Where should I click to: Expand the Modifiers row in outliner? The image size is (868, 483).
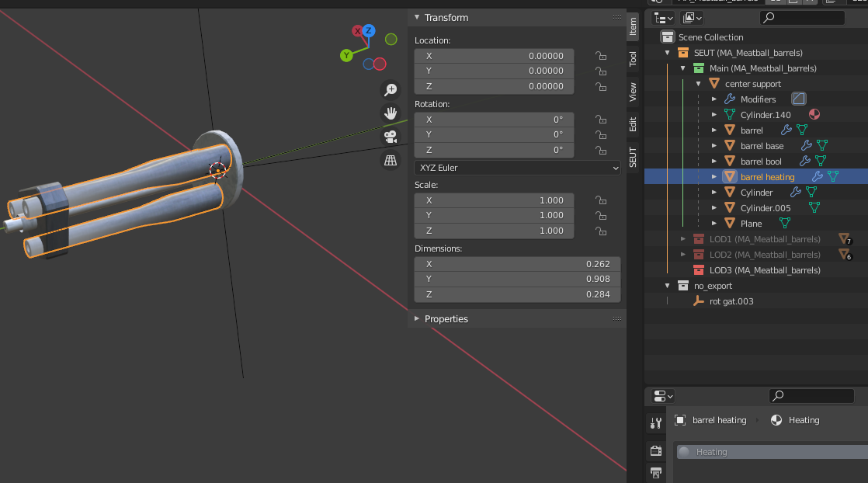[x=714, y=99]
